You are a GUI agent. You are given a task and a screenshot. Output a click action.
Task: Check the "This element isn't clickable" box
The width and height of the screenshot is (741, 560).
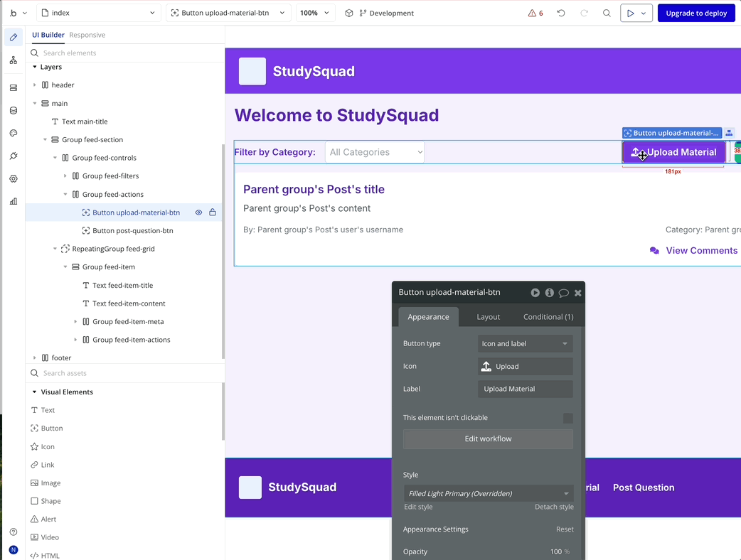pos(567,418)
